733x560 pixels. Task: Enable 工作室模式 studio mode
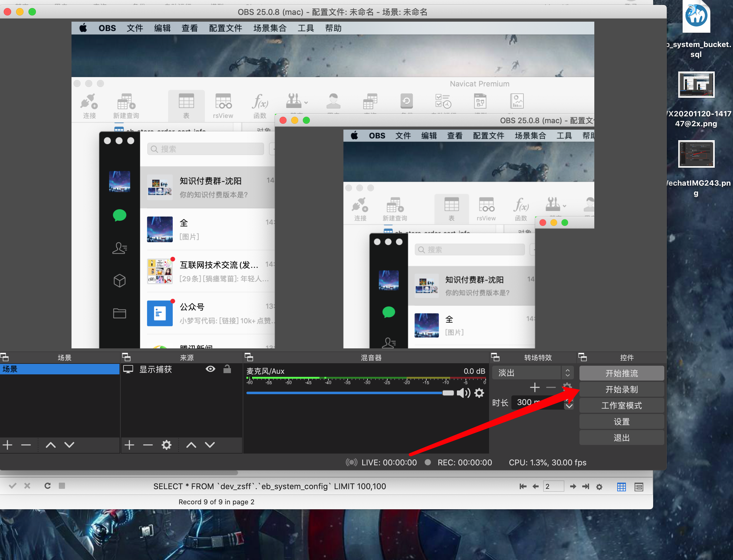click(622, 405)
